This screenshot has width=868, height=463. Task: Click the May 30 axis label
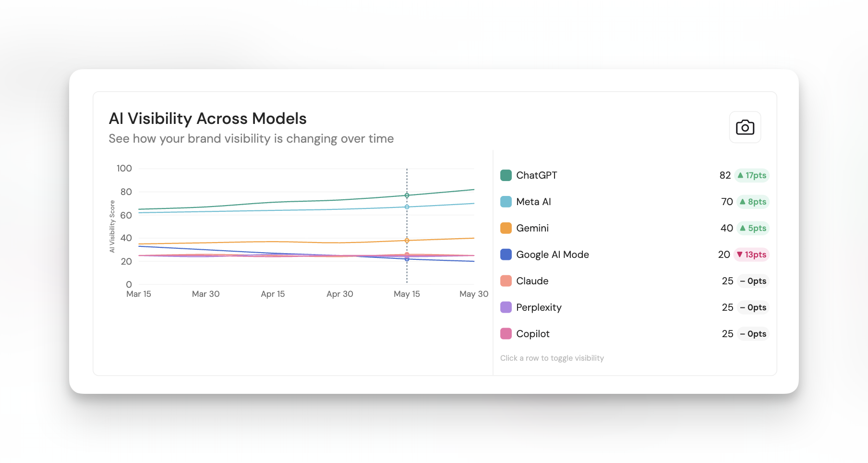tap(474, 294)
